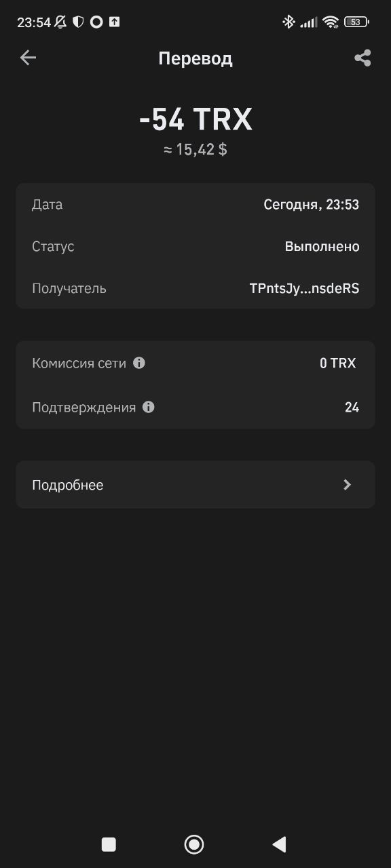Image resolution: width=391 pixels, height=868 pixels.
Task: Expand the Подробнее chevron arrow
Action: click(x=347, y=485)
